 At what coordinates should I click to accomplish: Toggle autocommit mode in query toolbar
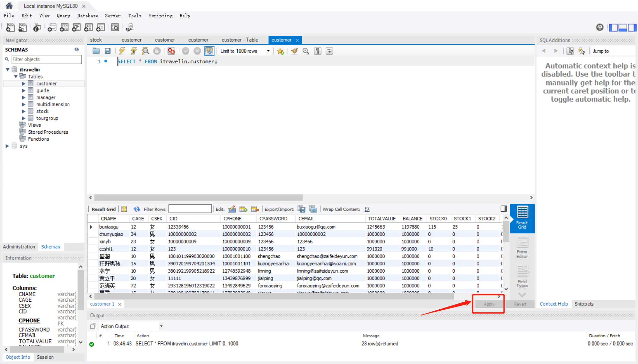coord(209,51)
